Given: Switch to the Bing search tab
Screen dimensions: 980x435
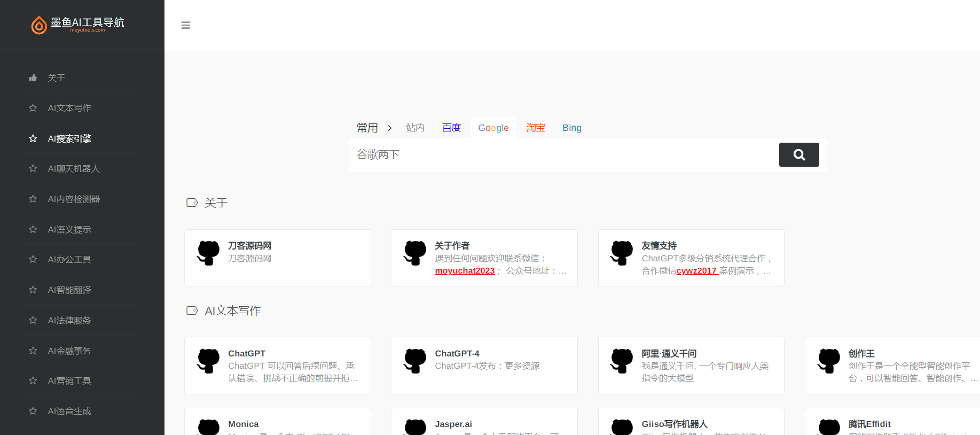Looking at the screenshot, I should point(571,128).
